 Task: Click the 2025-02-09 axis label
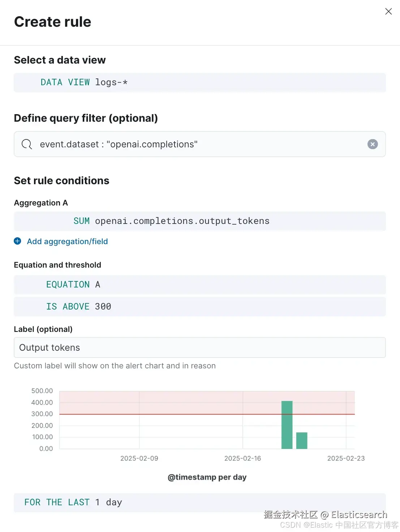[139, 458]
